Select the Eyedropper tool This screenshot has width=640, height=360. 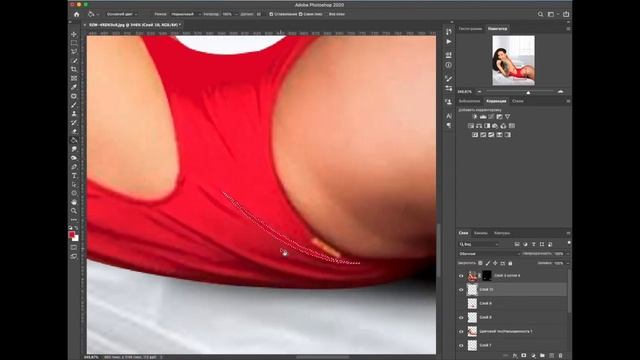pos(74,87)
